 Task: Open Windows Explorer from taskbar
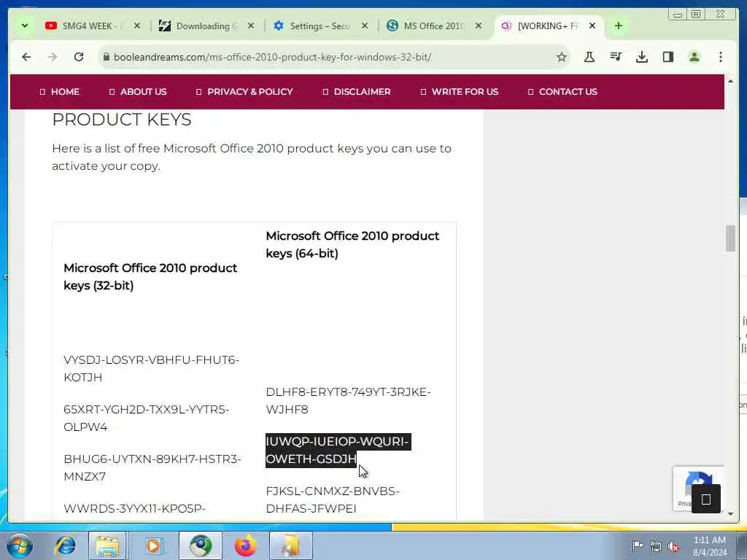(108, 545)
